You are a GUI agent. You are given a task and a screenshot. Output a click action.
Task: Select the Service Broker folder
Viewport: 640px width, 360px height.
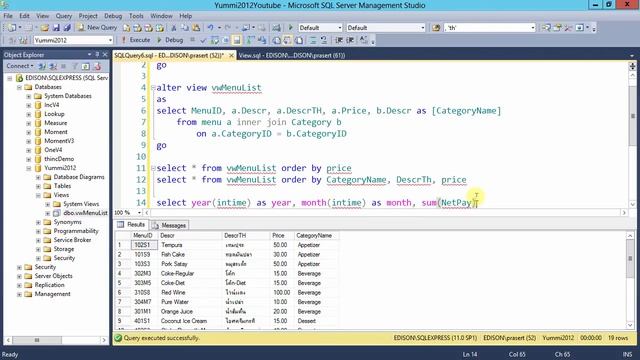tap(72, 240)
